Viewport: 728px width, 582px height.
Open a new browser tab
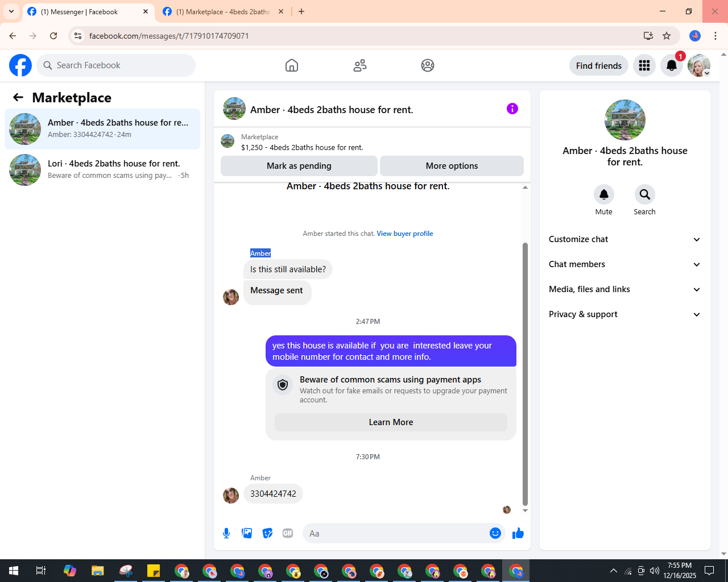(301, 11)
